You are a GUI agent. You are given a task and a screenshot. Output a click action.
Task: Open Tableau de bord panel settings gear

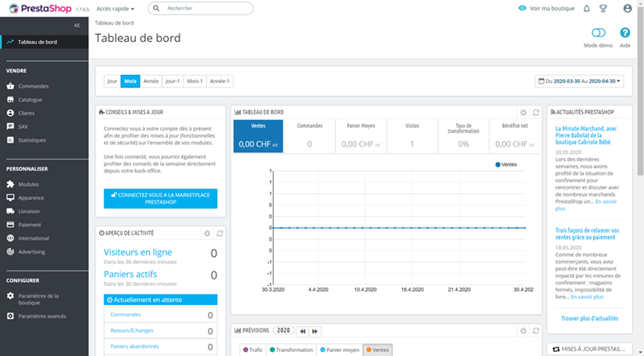(522, 112)
